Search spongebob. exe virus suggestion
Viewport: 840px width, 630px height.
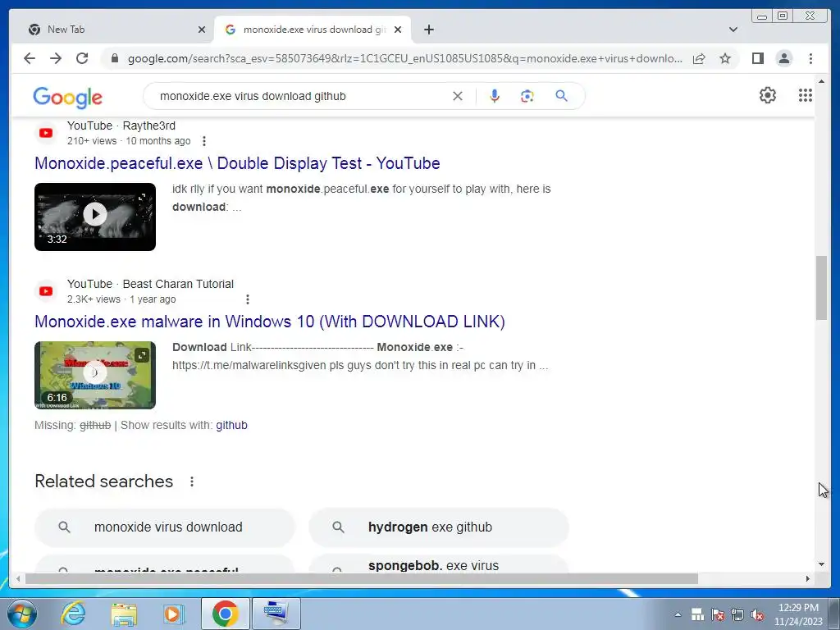click(x=439, y=564)
